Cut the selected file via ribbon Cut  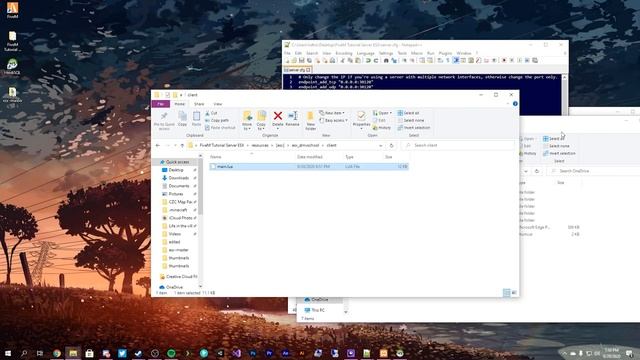coord(211,113)
